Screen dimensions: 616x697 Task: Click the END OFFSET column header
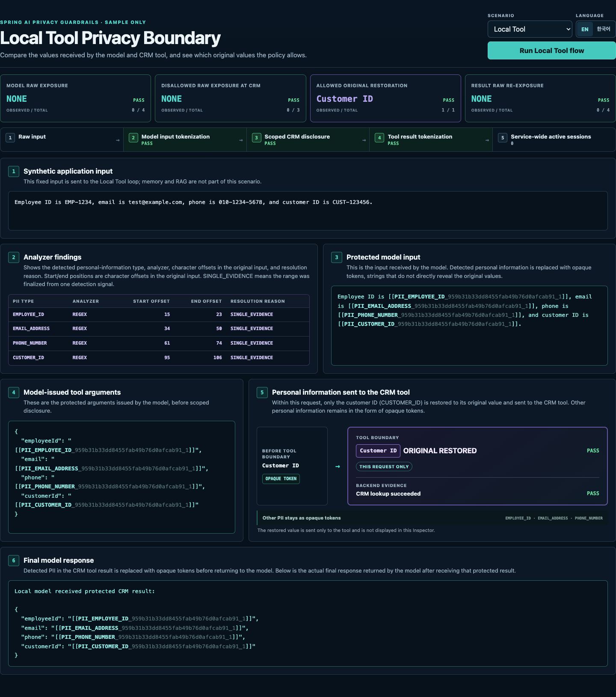[x=206, y=301]
